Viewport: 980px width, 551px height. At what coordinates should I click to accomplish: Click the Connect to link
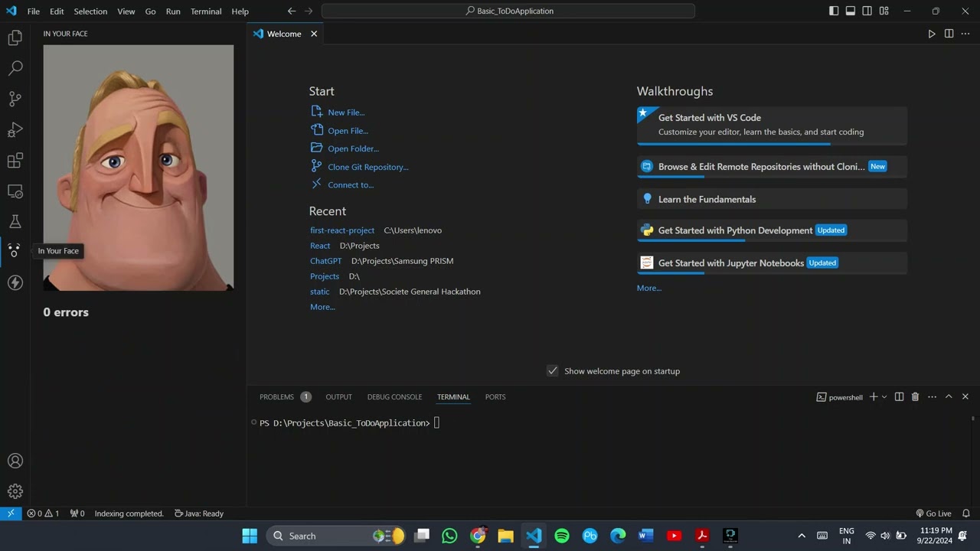(x=342, y=184)
